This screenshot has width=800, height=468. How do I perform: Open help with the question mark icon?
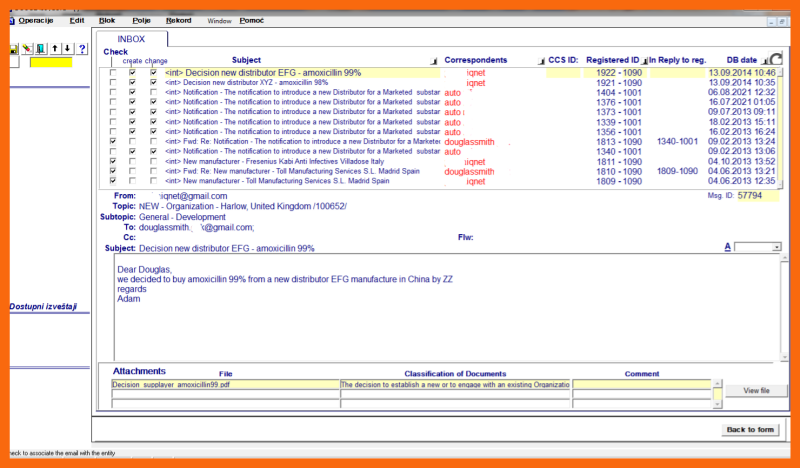point(82,49)
